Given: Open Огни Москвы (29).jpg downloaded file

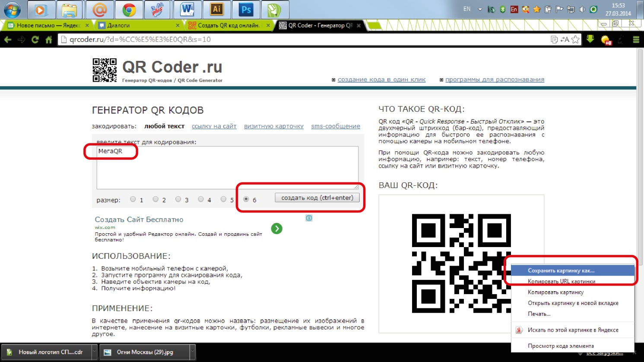Looking at the screenshot, I should tap(145, 352).
